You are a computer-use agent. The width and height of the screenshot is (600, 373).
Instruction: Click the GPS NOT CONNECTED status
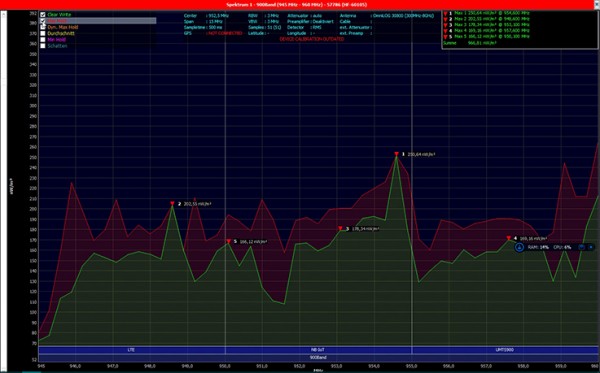point(225,33)
